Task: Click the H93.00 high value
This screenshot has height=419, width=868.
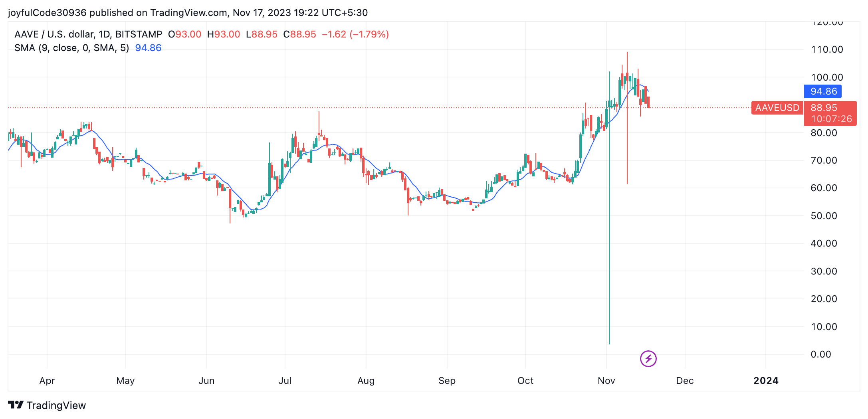Action: (x=224, y=34)
